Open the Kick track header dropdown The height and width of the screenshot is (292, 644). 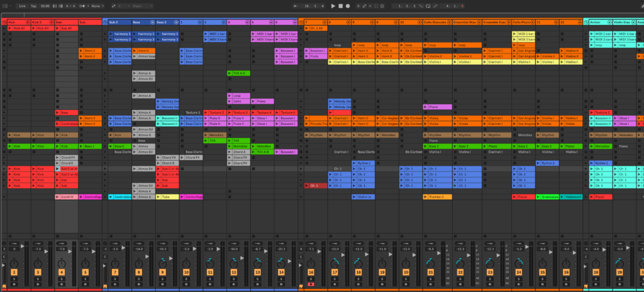click(x=27, y=22)
